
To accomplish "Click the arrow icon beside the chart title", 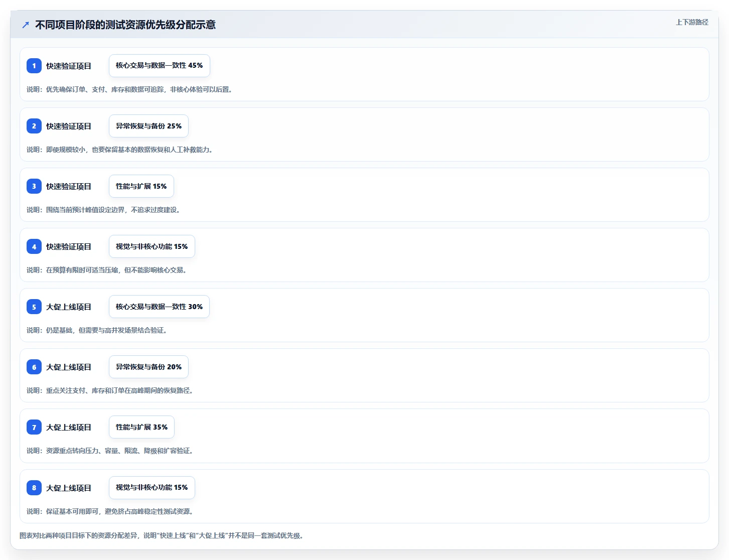I will pyautogui.click(x=26, y=25).
